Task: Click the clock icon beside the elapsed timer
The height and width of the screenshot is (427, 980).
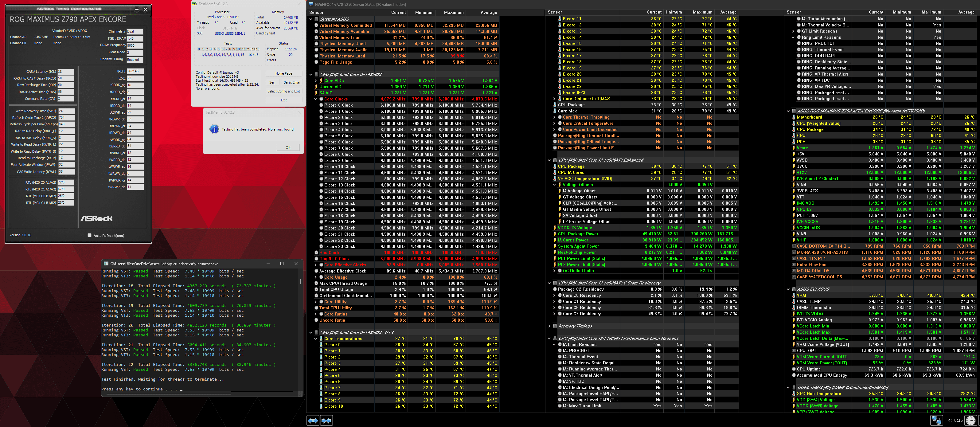Action: tap(970, 420)
